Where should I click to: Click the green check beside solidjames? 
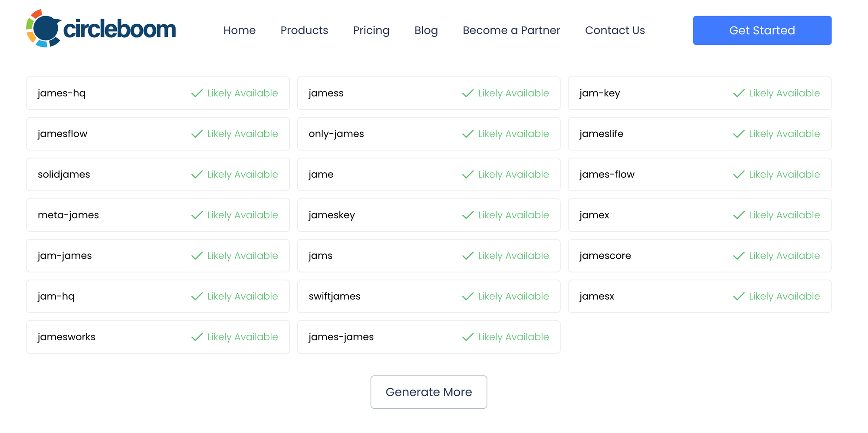[x=196, y=174]
